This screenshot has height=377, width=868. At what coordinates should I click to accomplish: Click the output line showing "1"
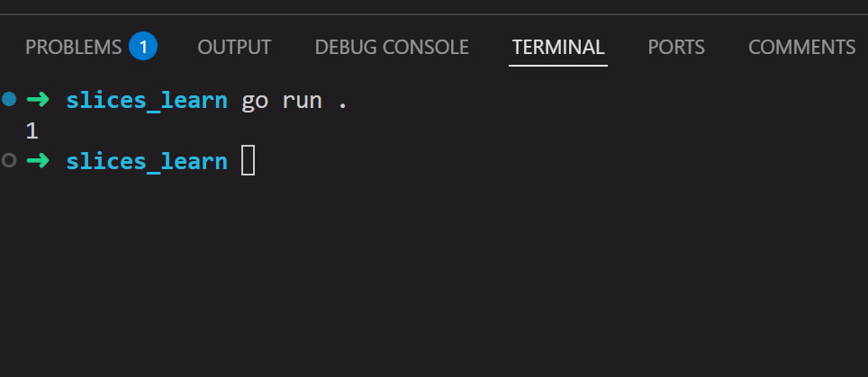(x=32, y=131)
